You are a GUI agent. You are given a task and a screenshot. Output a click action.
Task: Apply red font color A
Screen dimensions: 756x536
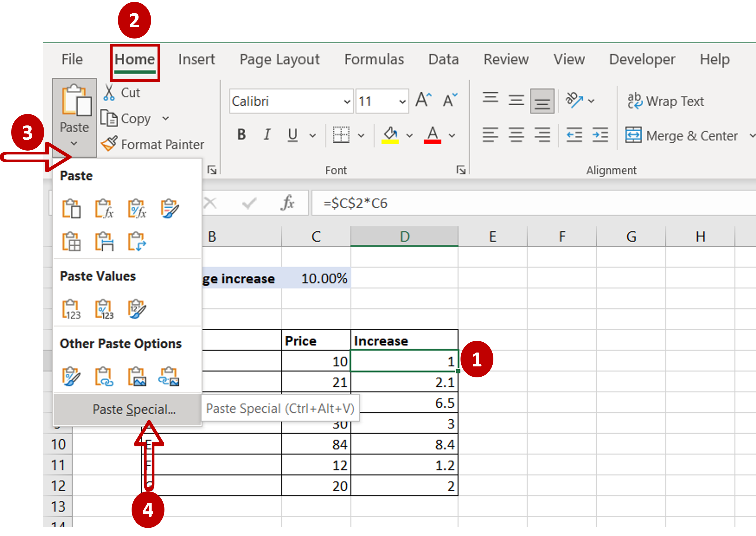click(432, 135)
